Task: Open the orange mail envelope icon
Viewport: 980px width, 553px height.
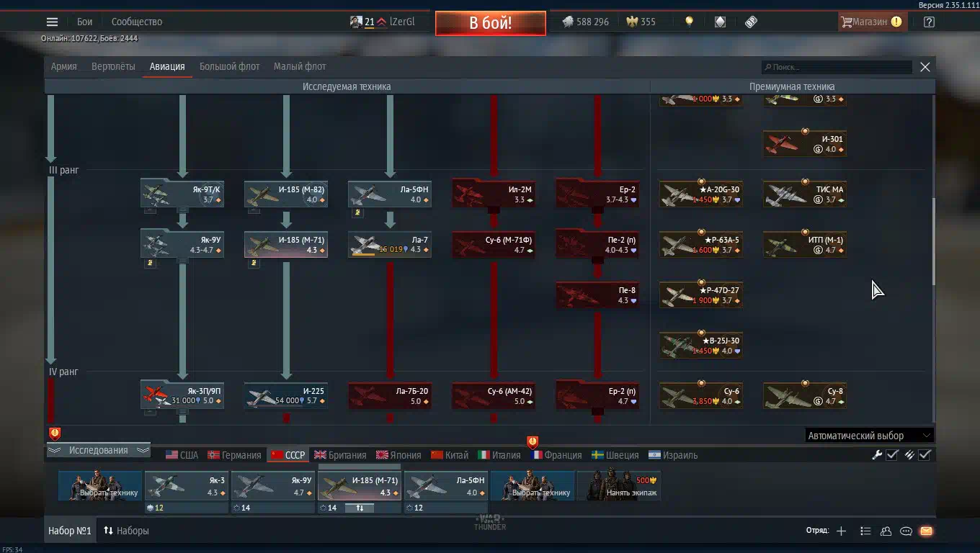Action: click(x=926, y=531)
